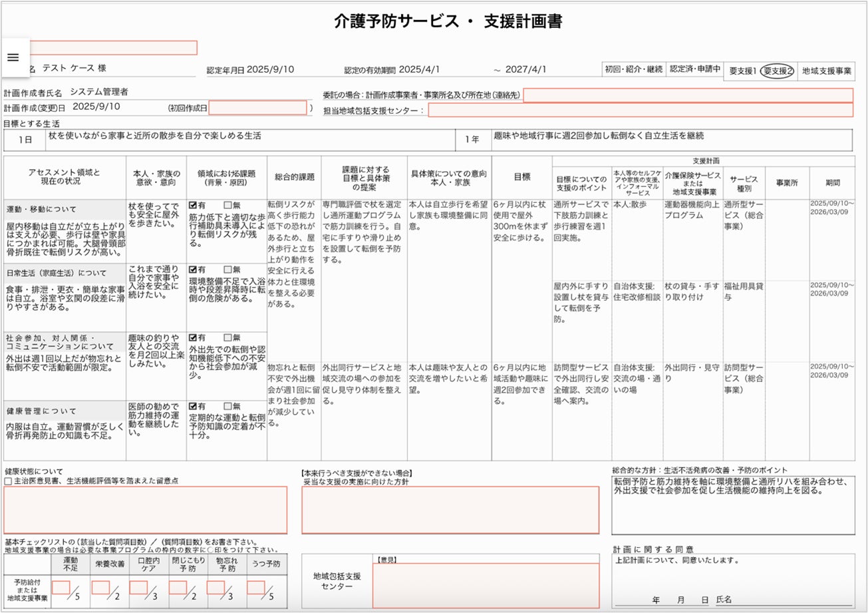868x613 pixels.
Task: Click the period in the 福祉用具貸与 row
Action: point(831,289)
